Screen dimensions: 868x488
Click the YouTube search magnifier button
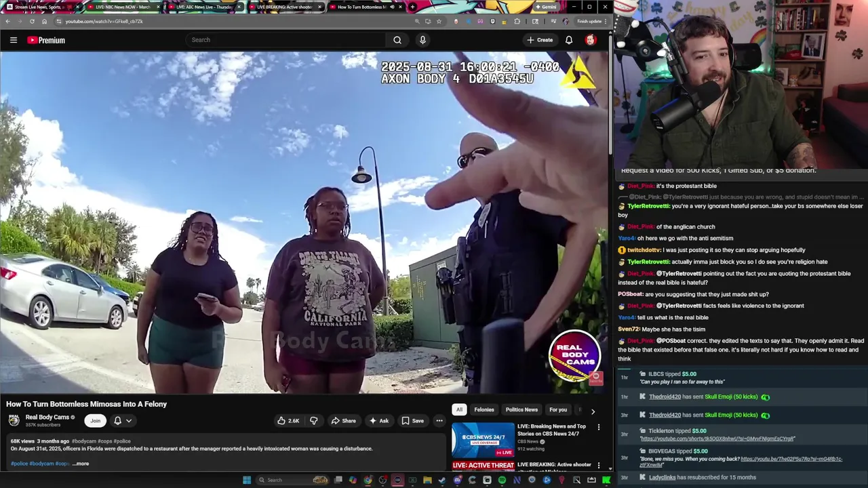click(x=397, y=40)
